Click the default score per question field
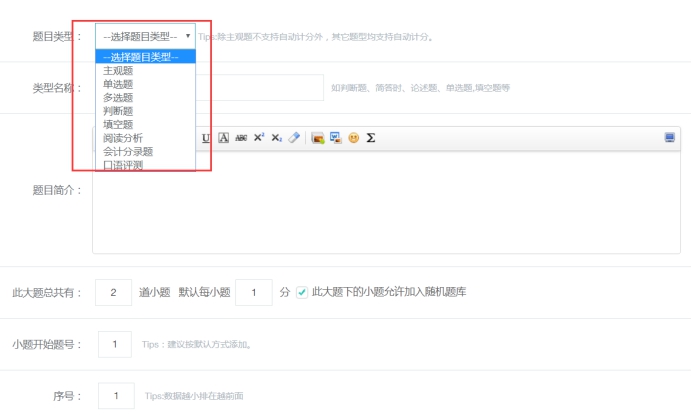Viewport: 692px width, 416px height. tap(254, 292)
